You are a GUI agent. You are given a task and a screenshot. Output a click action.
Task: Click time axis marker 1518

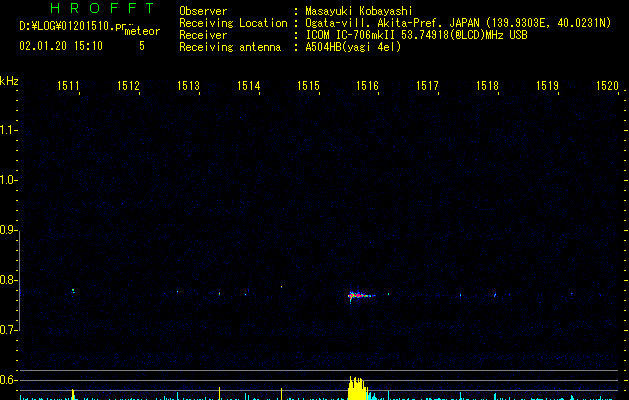click(487, 86)
